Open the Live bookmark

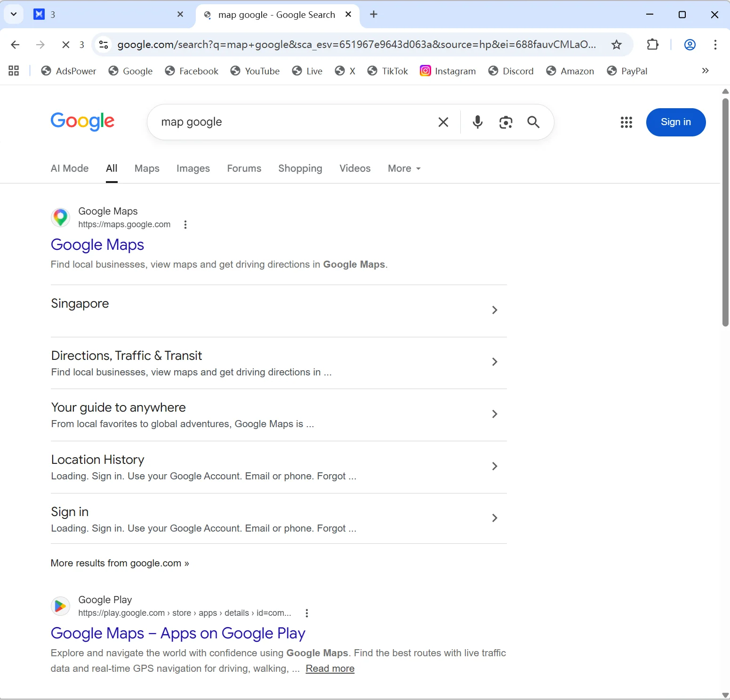click(307, 71)
